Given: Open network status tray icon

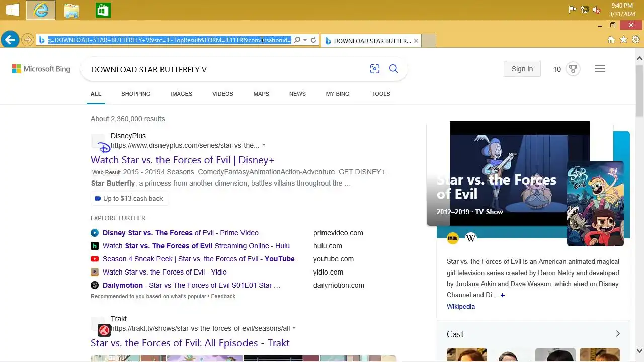Looking at the screenshot, I should pos(584,10).
